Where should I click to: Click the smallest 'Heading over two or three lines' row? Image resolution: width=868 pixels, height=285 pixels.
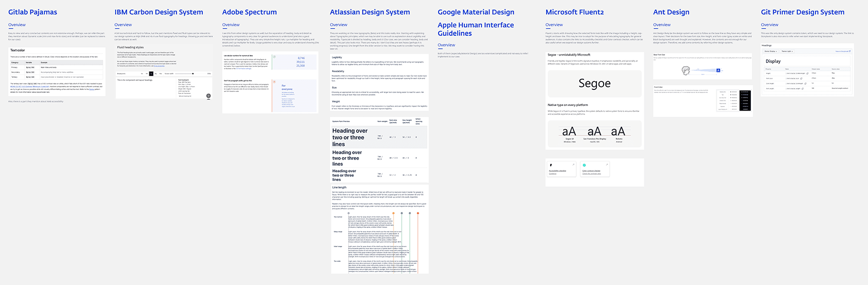[379, 175]
